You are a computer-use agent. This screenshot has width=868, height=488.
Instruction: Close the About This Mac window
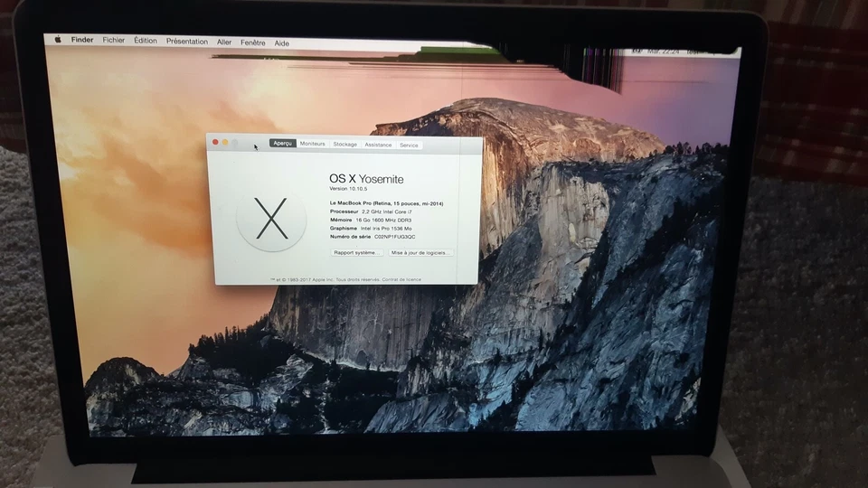coord(215,142)
